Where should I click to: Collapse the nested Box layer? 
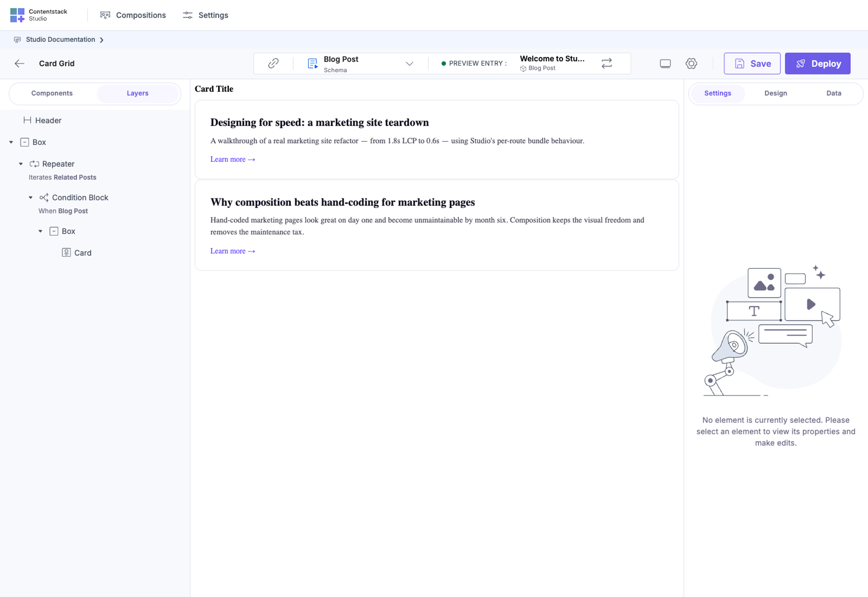40,231
